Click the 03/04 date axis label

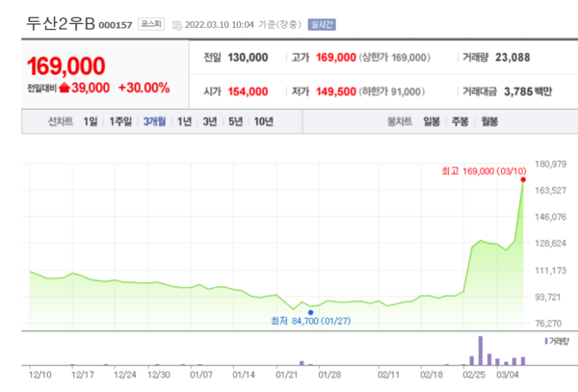click(508, 375)
